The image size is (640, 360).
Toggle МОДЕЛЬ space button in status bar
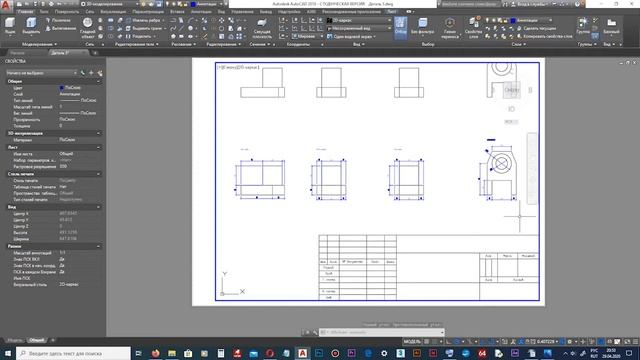(412, 341)
